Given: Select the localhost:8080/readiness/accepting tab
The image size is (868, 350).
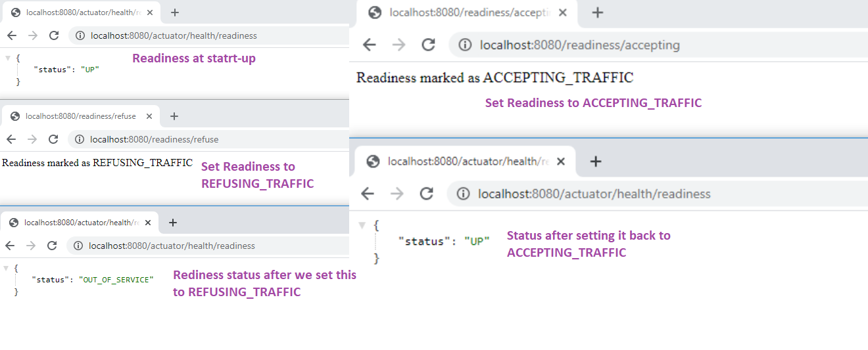Looking at the screenshot, I should (x=460, y=12).
